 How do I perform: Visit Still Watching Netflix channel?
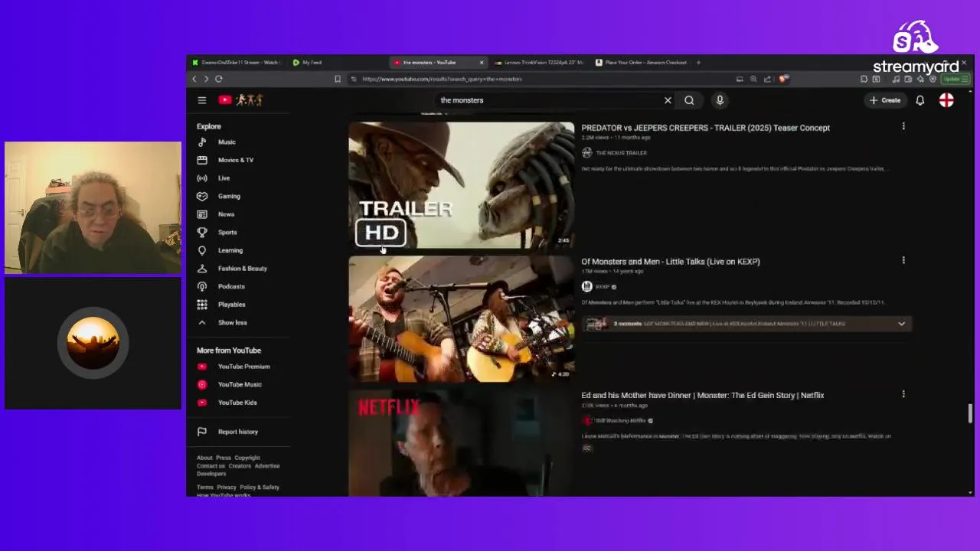click(x=621, y=421)
